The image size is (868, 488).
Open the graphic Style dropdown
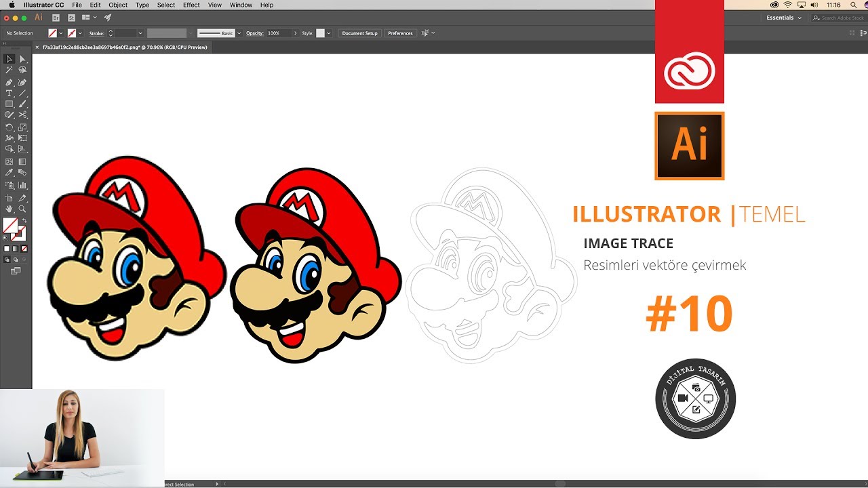329,33
